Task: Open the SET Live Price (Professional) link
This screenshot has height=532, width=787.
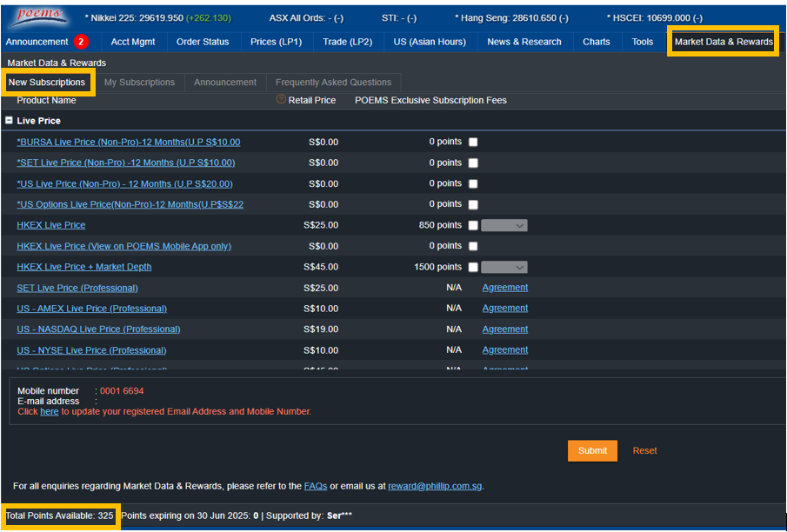Action: tap(77, 288)
